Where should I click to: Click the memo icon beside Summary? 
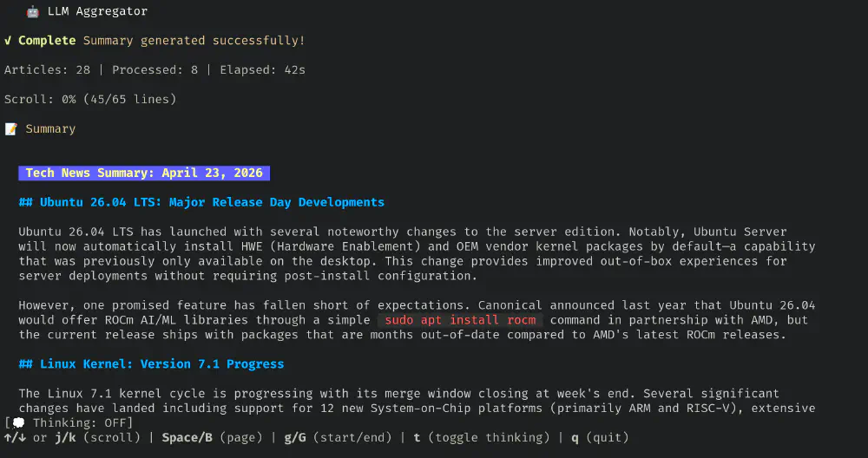coord(11,129)
